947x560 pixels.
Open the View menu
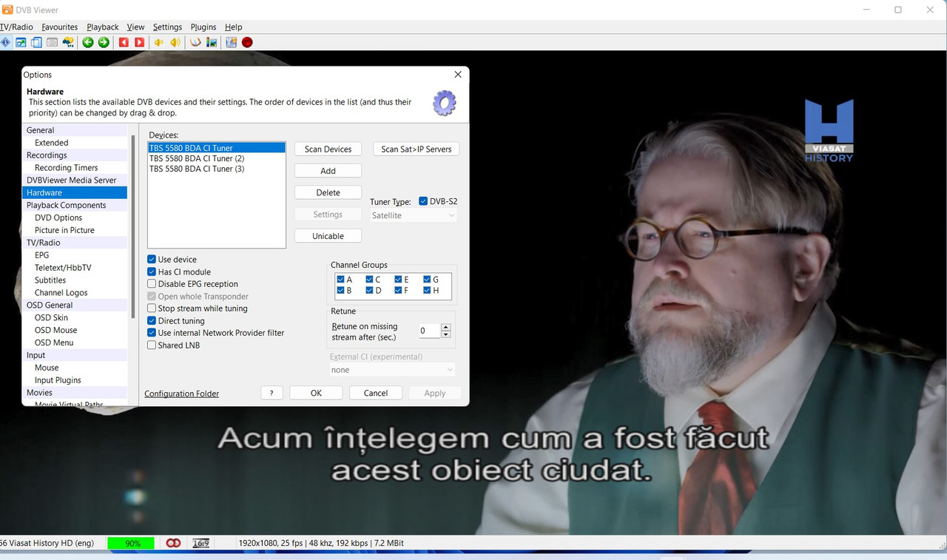(x=135, y=27)
